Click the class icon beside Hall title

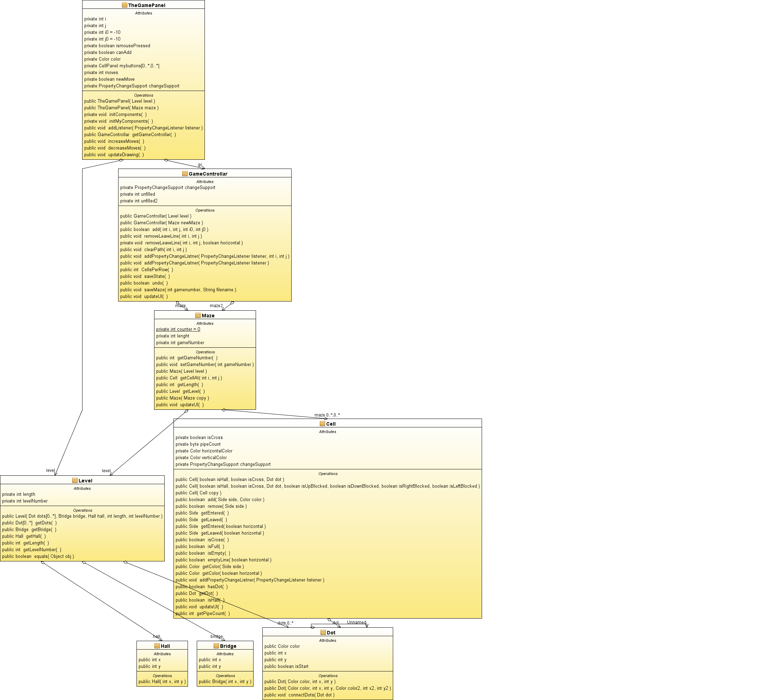coord(157,646)
